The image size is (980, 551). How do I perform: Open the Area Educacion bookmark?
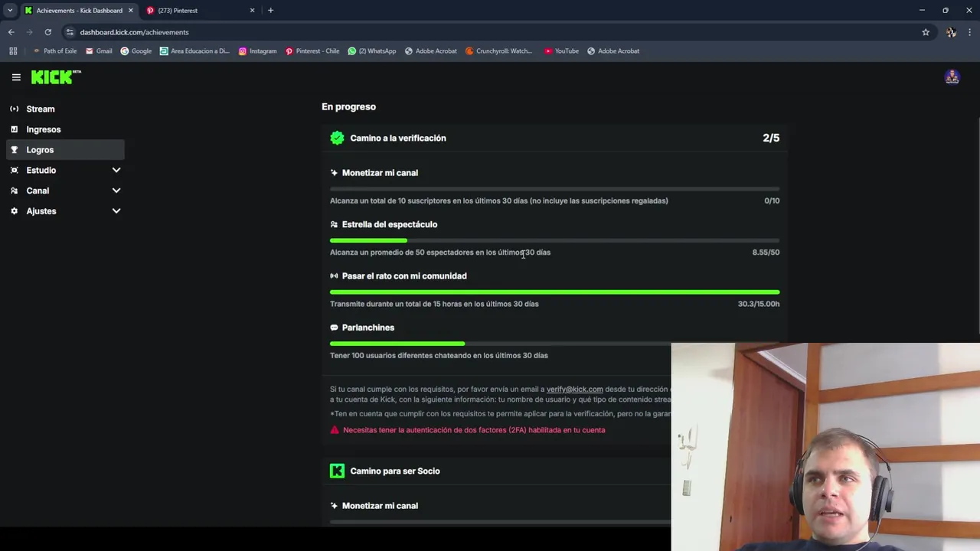click(x=194, y=51)
